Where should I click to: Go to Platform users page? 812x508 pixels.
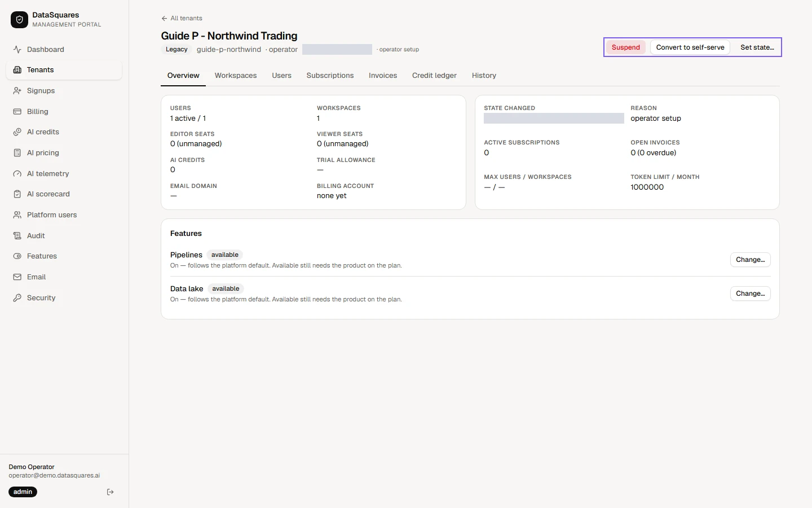[x=64, y=215]
